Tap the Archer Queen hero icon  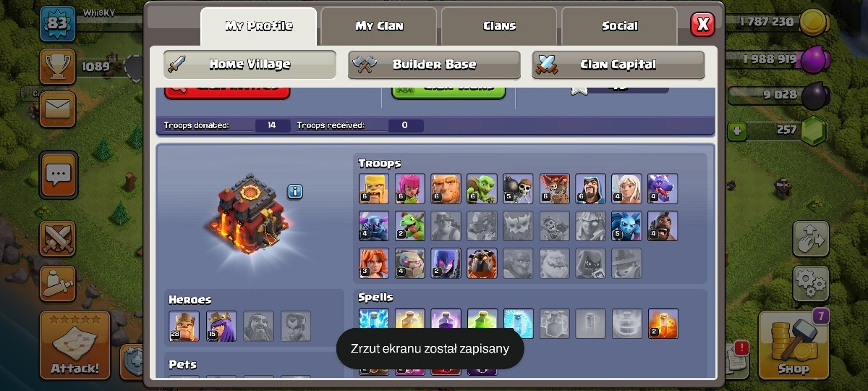click(x=221, y=326)
